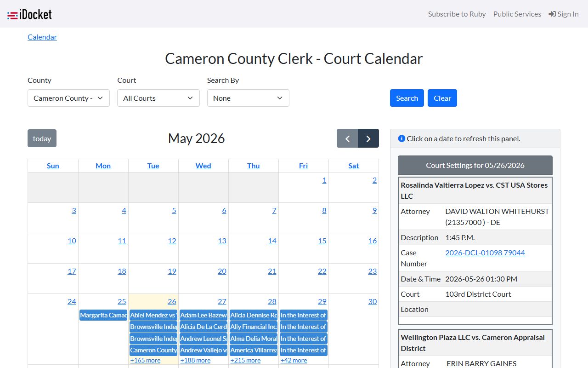Click the Wed column header
The image size is (588, 368).
(x=203, y=166)
